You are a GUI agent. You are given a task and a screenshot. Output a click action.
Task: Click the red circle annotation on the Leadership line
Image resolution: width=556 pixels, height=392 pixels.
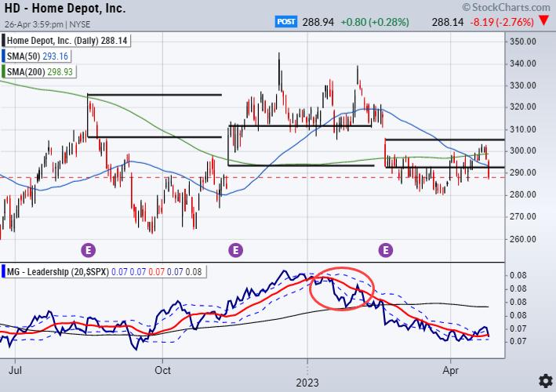click(x=343, y=288)
